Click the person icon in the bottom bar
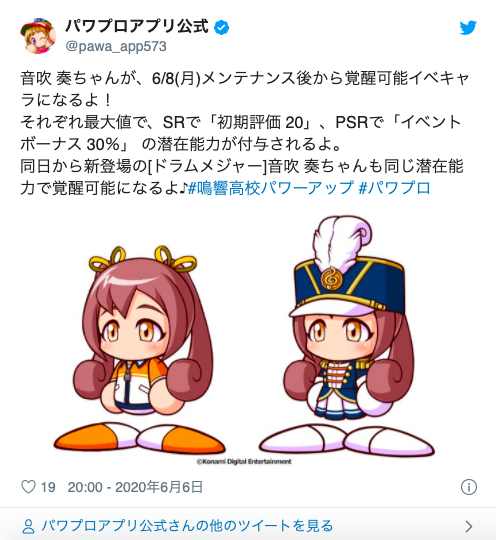 (28, 526)
